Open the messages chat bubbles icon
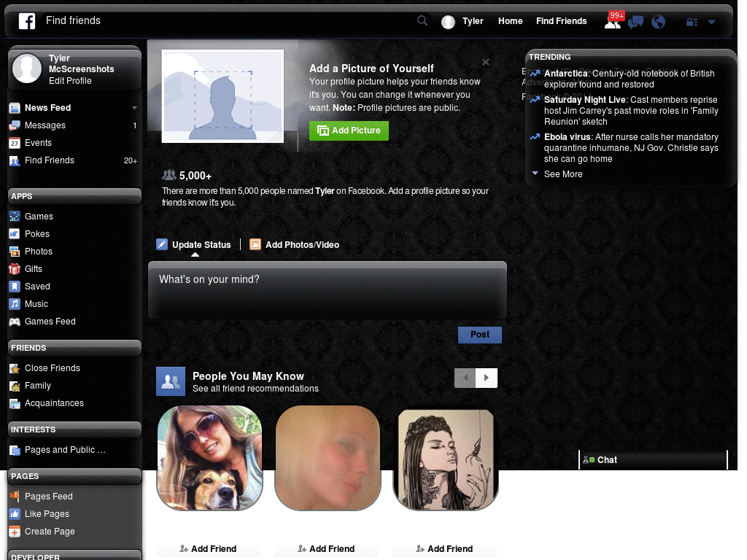This screenshot has width=747, height=560. 635,22
